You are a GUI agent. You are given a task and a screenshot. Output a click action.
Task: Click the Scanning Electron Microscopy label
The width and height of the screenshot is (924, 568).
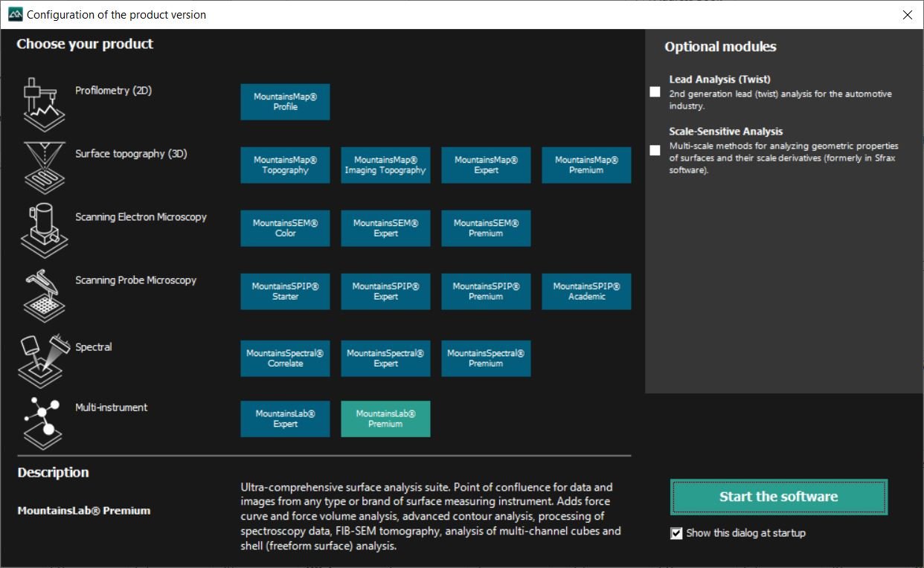(141, 217)
